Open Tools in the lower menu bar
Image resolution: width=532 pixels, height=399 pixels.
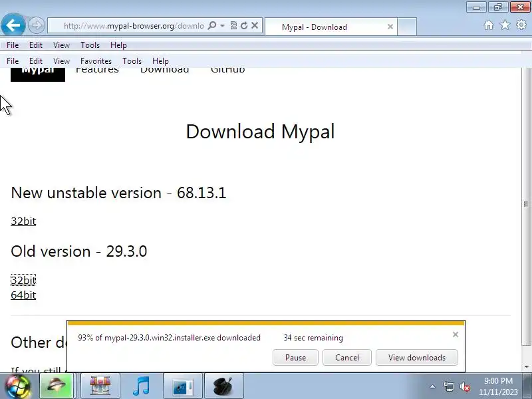click(x=132, y=61)
